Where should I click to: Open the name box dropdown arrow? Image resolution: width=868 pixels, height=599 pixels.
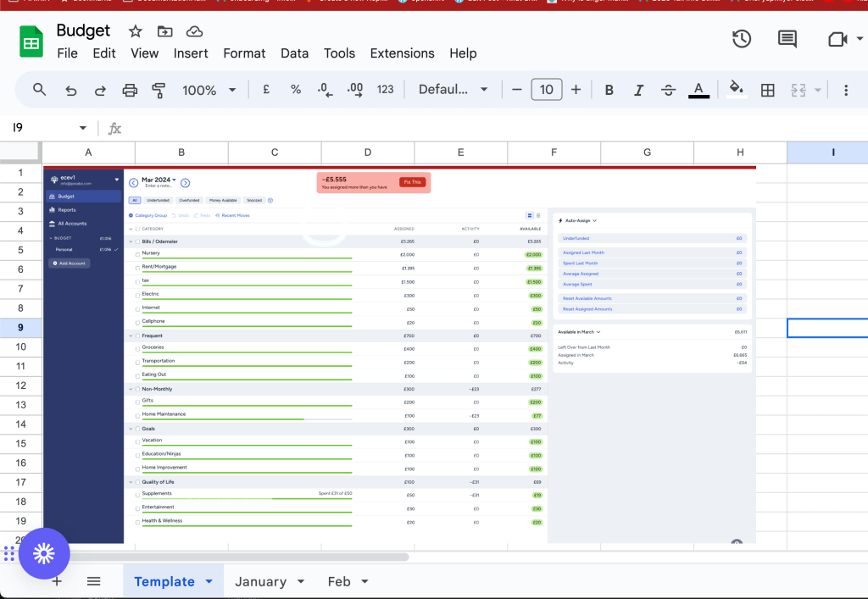tap(82, 128)
